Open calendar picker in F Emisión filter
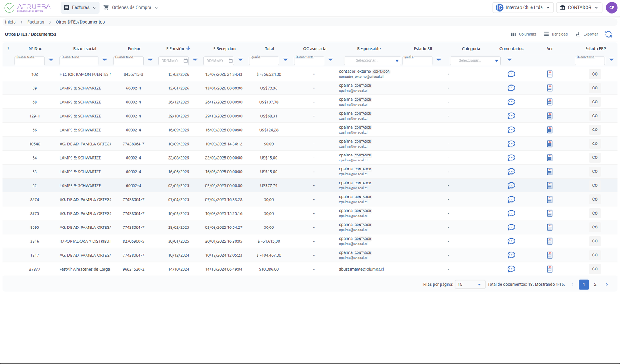The height and width of the screenshot is (364, 620). [x=186, y=61]
